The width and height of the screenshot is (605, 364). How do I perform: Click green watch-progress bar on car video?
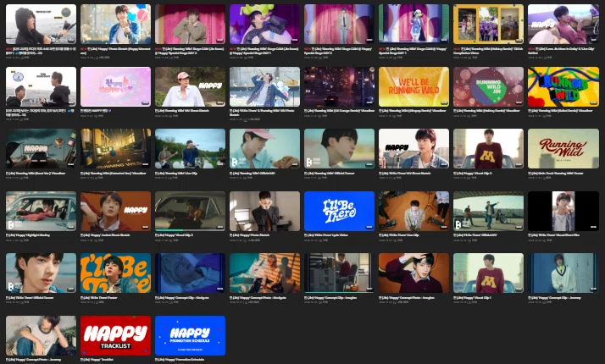169,230
